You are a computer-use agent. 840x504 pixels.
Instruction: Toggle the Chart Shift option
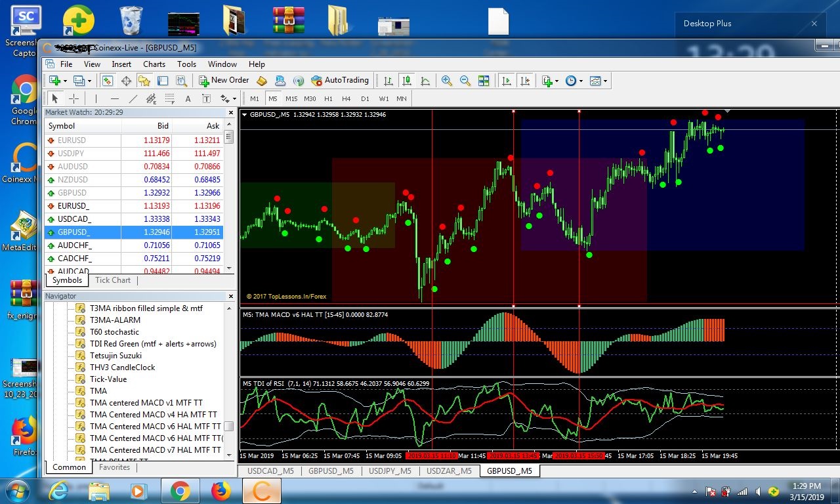525,81
